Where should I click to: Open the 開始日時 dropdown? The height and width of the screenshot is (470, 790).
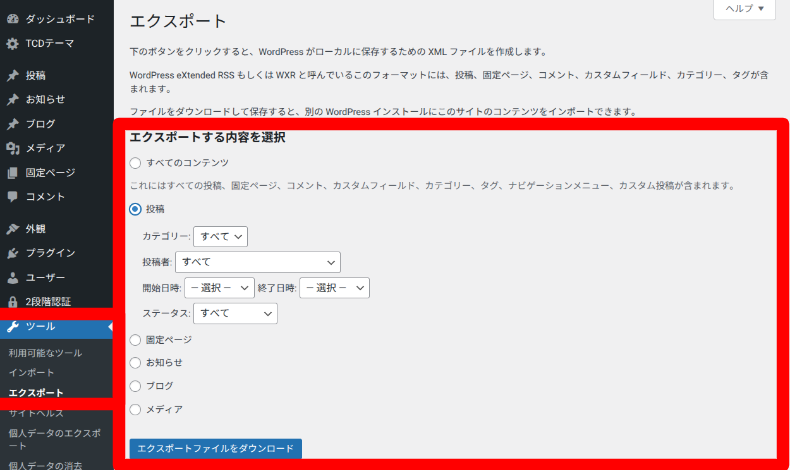pyautogui.click(x=219, y=288)
